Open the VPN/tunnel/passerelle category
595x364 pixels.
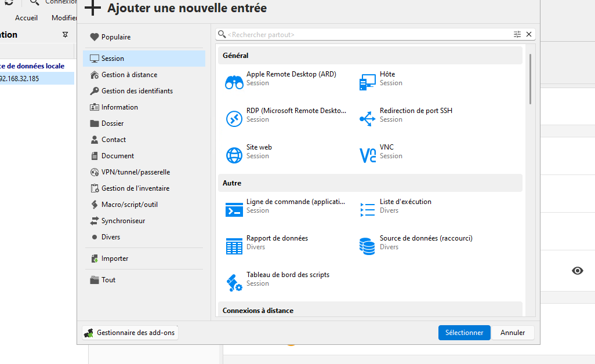(135, 172)
